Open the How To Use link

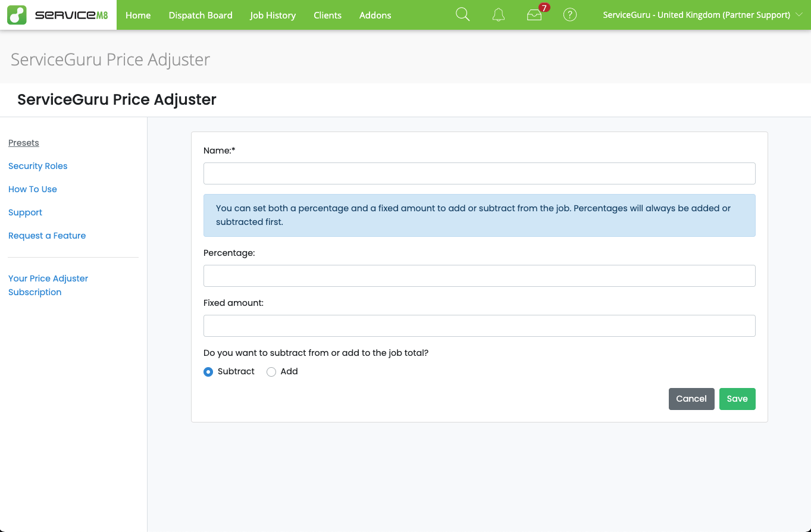[33, 189]
